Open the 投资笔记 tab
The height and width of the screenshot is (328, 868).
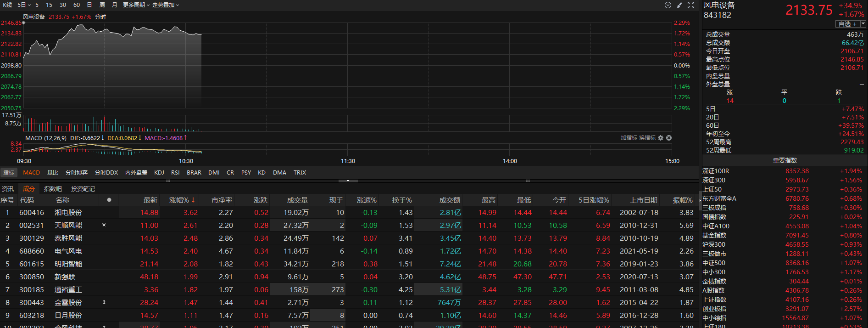pyautogui.click(x=83, y=189)
